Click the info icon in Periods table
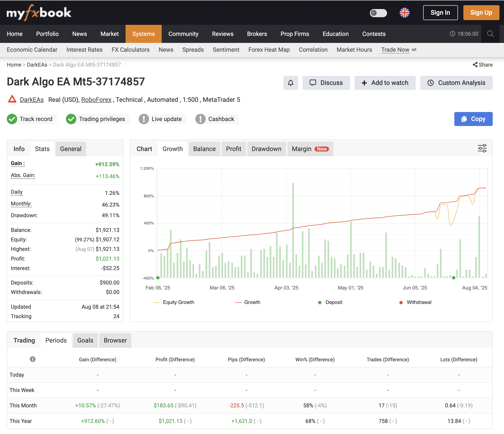504x434 pixels. coord(33,359)
